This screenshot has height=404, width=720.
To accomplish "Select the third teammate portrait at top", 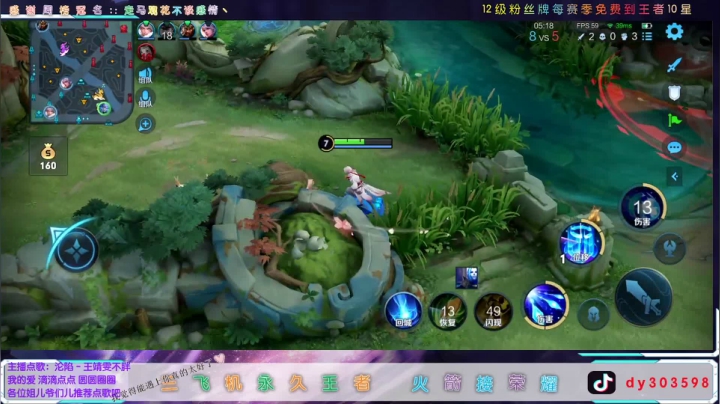I will tap(187, 31).
